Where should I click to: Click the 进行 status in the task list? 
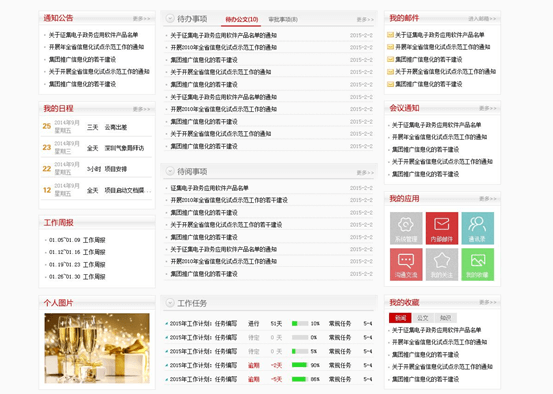254,323
